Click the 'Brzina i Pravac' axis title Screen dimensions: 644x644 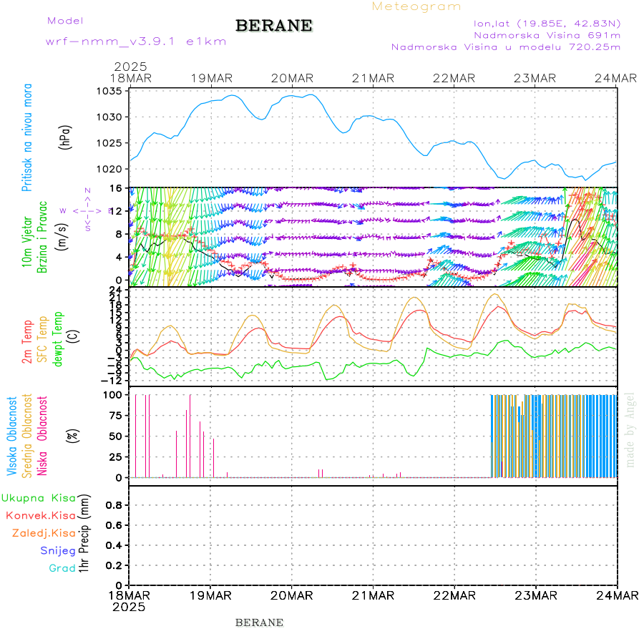(x=42, y=237)
